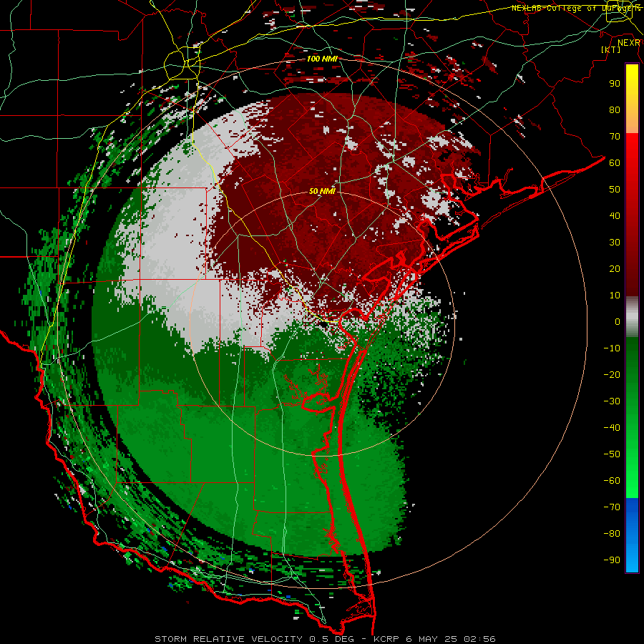Click the -60 value on color scale
Viewport: 644px width, 644px height.
tap(612, 481)
